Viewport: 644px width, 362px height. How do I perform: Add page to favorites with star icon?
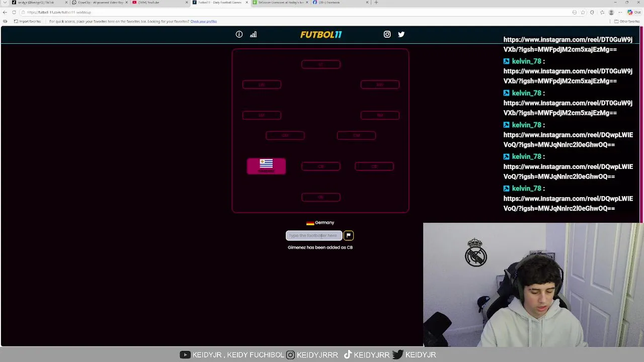(x=583, y=12)
